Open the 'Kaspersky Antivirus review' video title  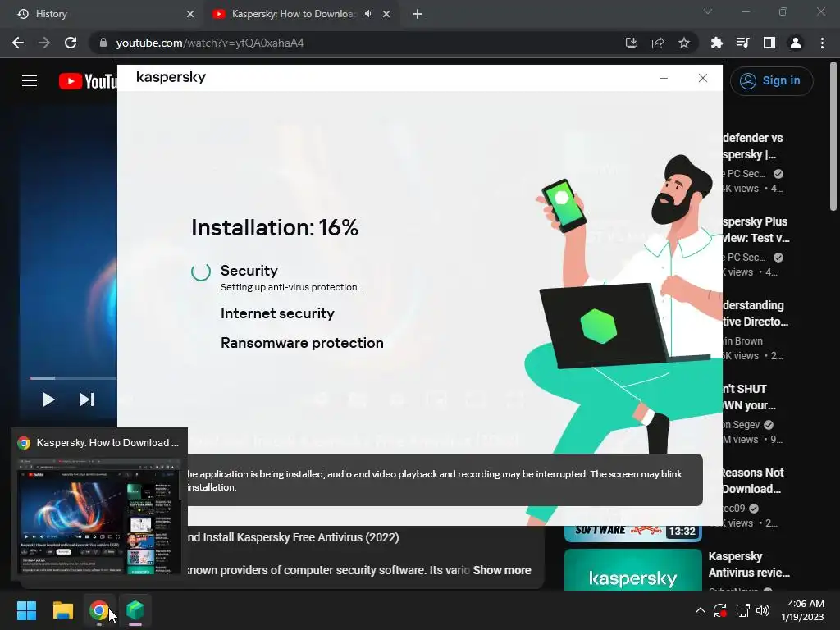(749, 564)
